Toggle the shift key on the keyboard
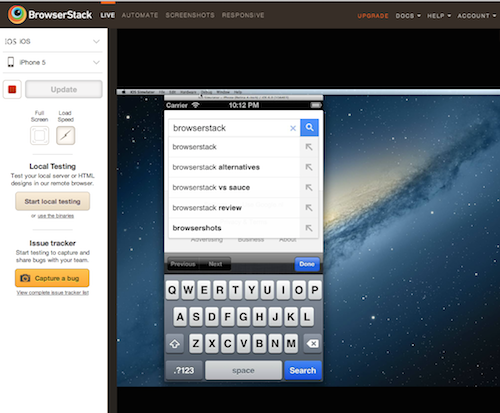Image resolution: width=500 pixels, height=413 pixels. pos(175,344)
